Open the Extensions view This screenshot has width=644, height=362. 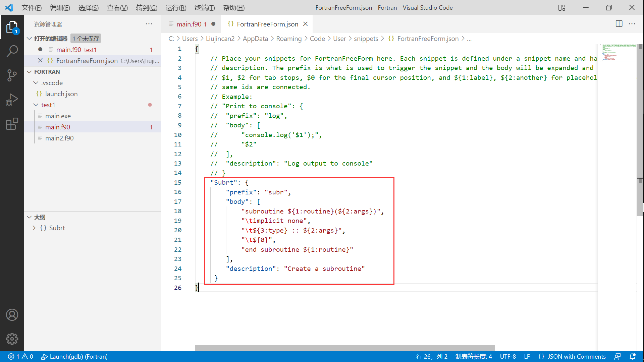12,124
